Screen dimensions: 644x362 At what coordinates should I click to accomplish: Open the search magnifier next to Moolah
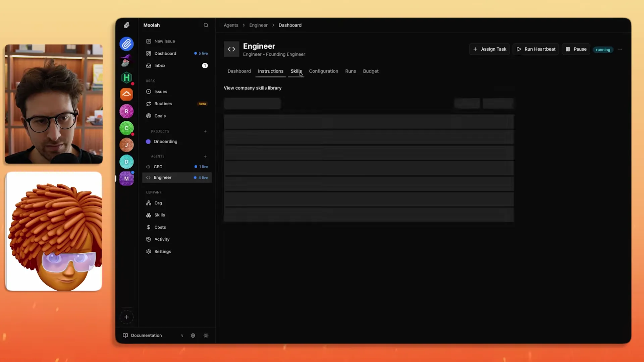(x=206, y=25)
